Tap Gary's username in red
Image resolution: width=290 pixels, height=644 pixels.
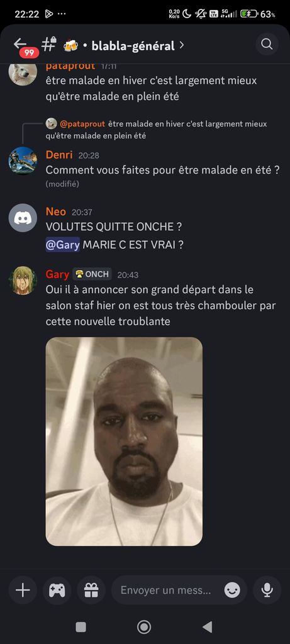57,274
